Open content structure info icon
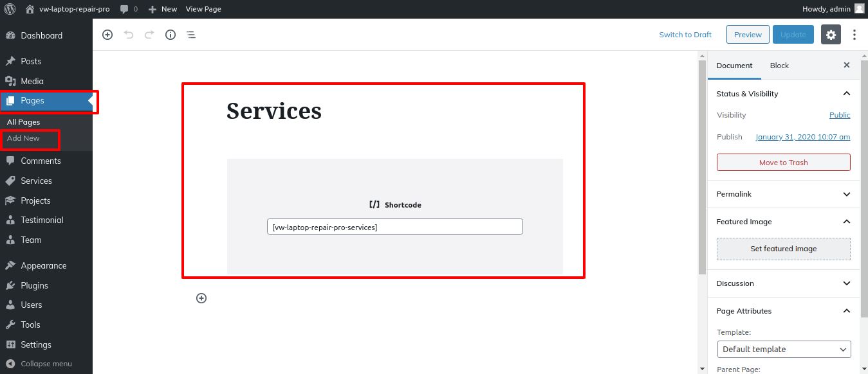868x374 pixels. pos(171,35)
